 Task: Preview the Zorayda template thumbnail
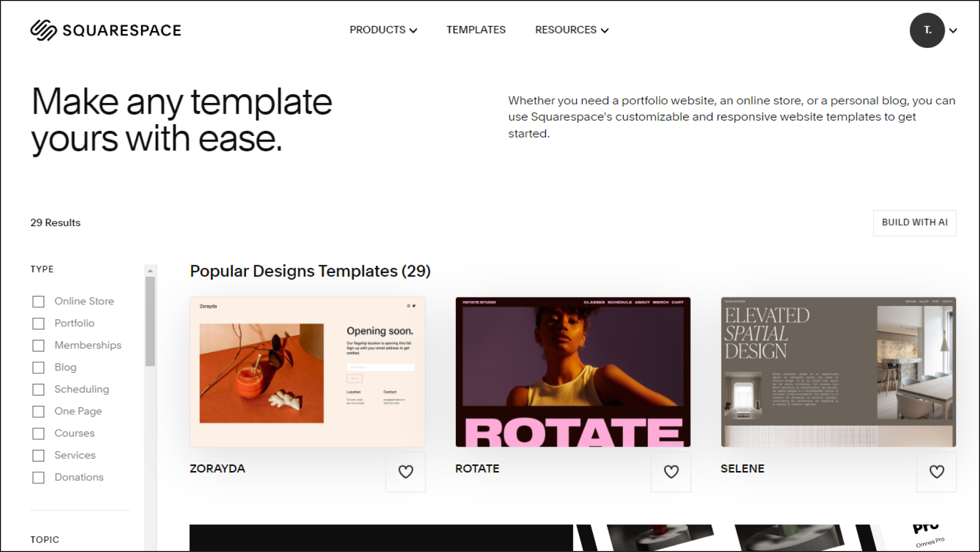pyautogui.click(x=307, y=372)
